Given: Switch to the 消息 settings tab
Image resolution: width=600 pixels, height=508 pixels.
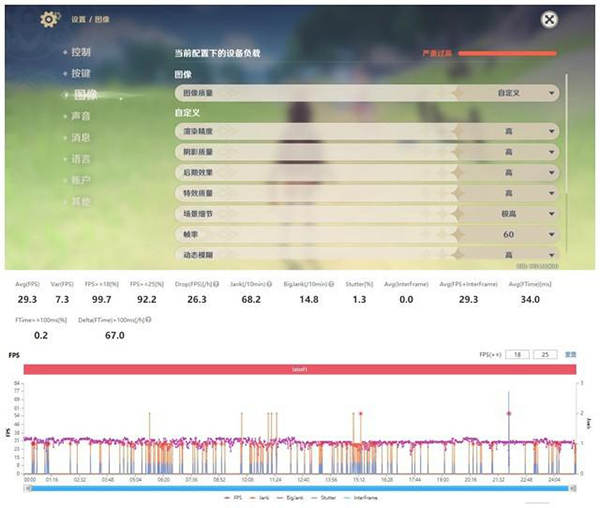Looking at the screenshot, I should point(81,137).
